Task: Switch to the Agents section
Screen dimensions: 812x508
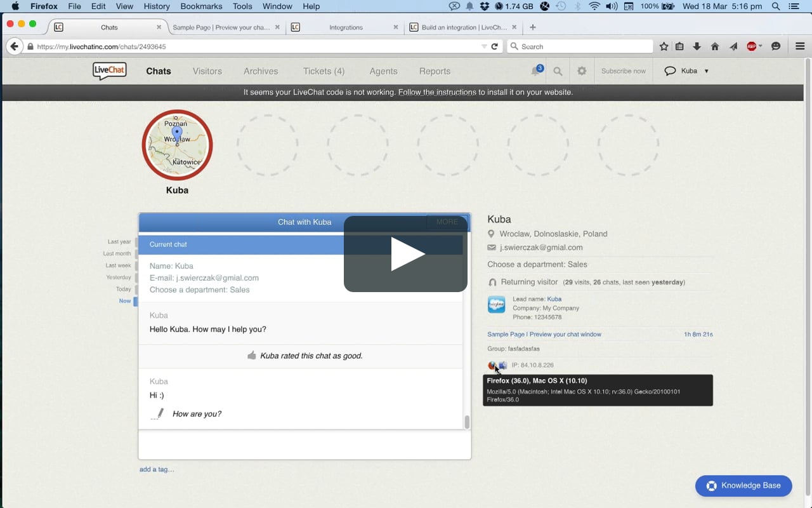Action: tap(383, 71)
